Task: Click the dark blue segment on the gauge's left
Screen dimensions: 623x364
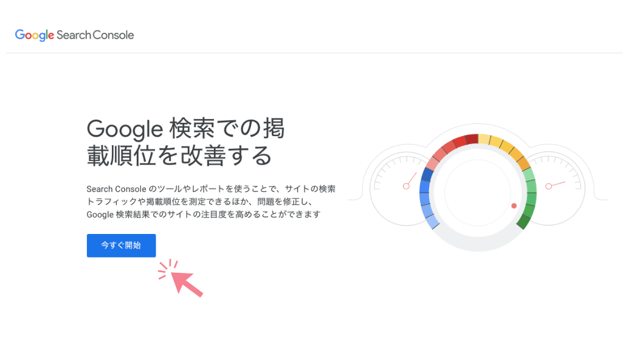Action: [428, 176]
